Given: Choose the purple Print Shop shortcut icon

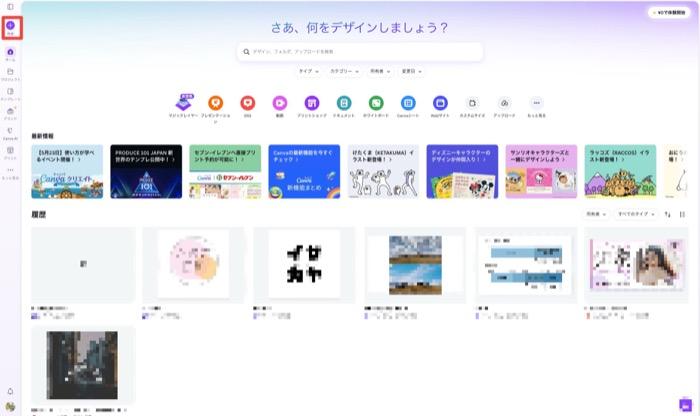Looking at the screenshot, I should pos(312,103).
